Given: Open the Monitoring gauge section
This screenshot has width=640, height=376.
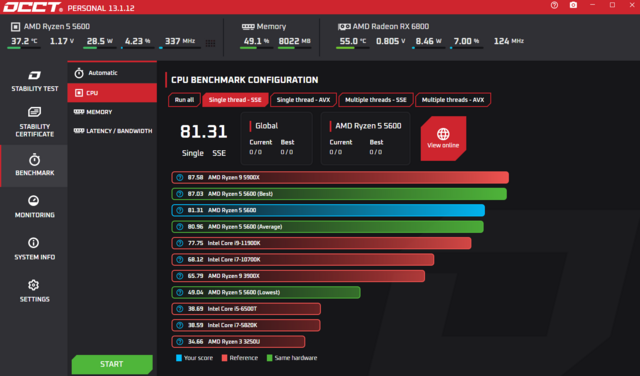Looking at the screenshot, I should pyautogui.click(x=34, y=207).
